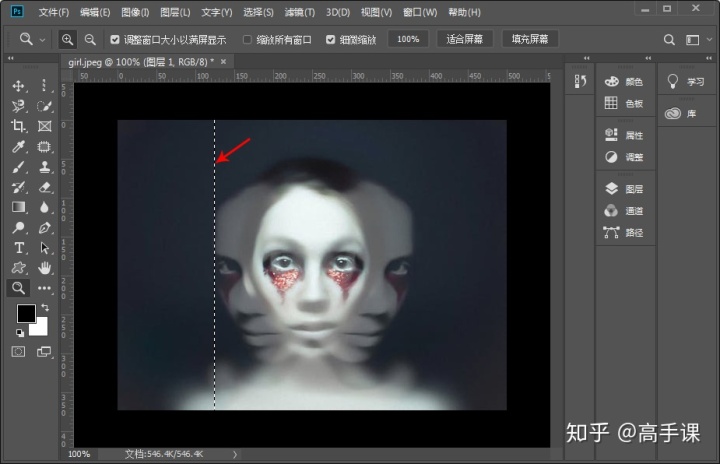720x464 pixels.
Task: Enable 缩放所有窗口 checkbox
Action: point(247,40)
